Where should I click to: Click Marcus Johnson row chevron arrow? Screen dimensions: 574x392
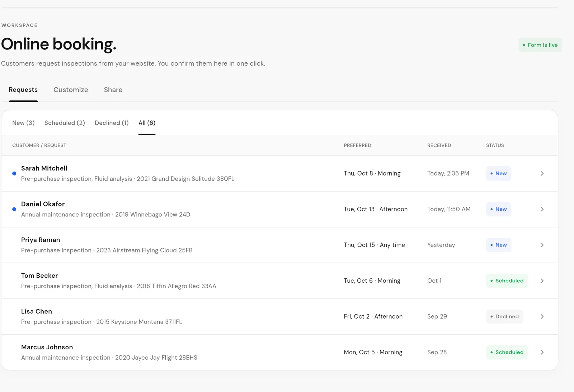[542, 353]
